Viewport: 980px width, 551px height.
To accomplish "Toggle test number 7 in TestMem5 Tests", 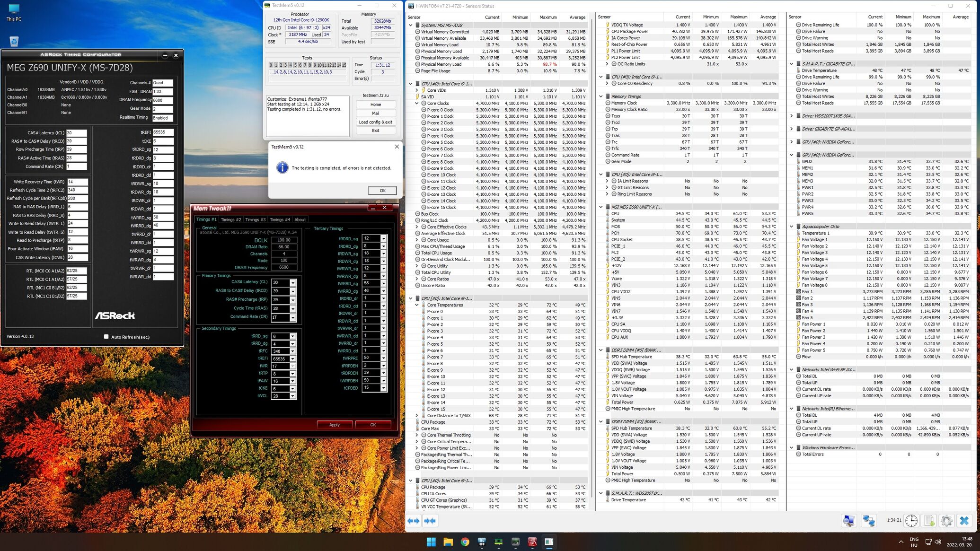I will (305, 65).
